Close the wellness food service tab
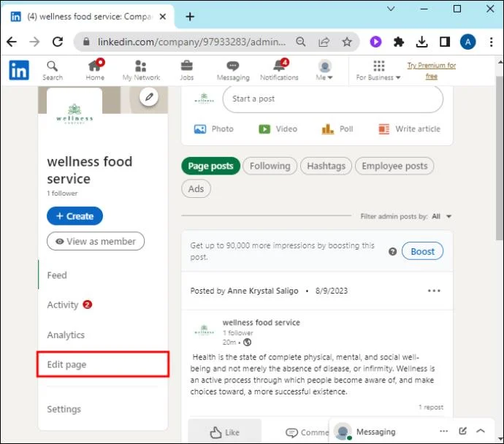 coord(163,16)
